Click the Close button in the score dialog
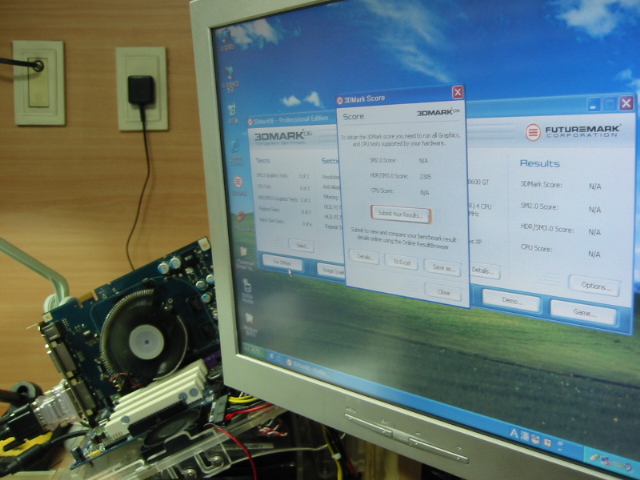Viewport: 640px width, 480px height. pos(442,291)
